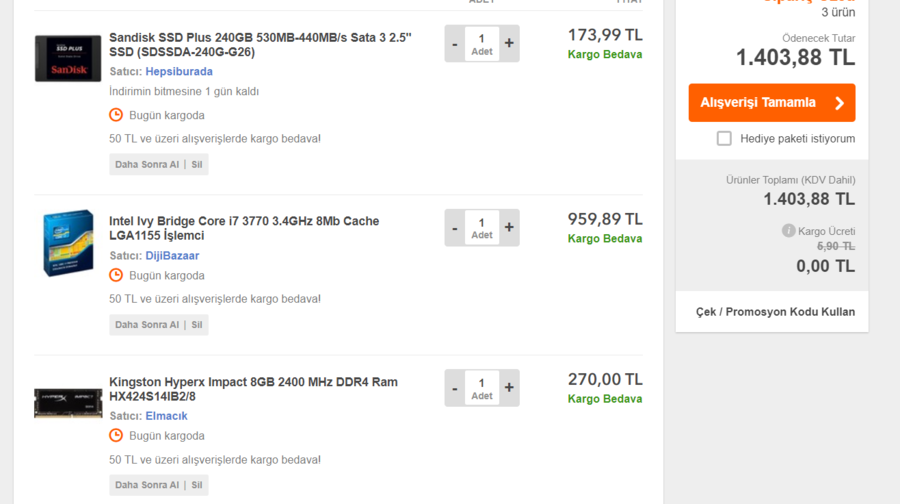The image size is (900, 504).
Task: Click quantity field of Intel processor
Action: [x=482, y=228]
